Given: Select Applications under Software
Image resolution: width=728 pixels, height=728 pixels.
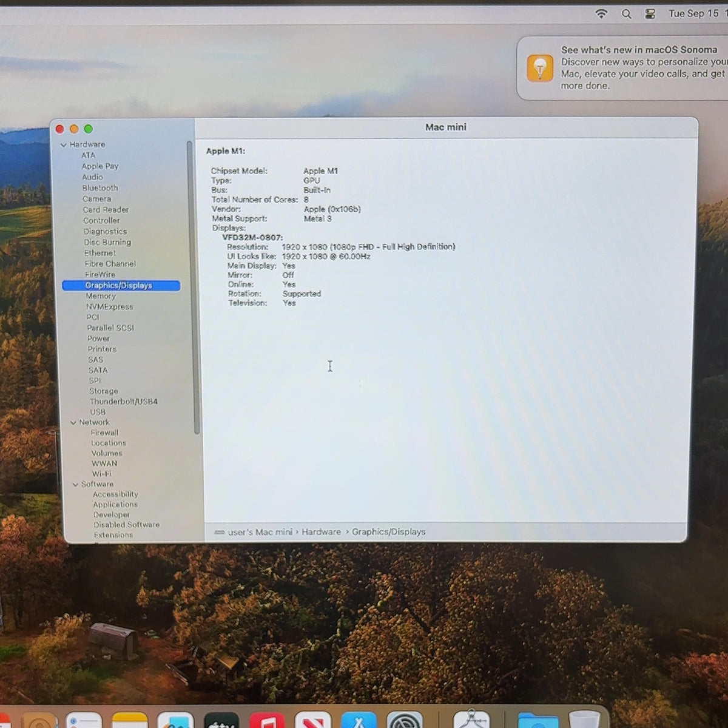Looking at the screenshot, I should [115, 505].
